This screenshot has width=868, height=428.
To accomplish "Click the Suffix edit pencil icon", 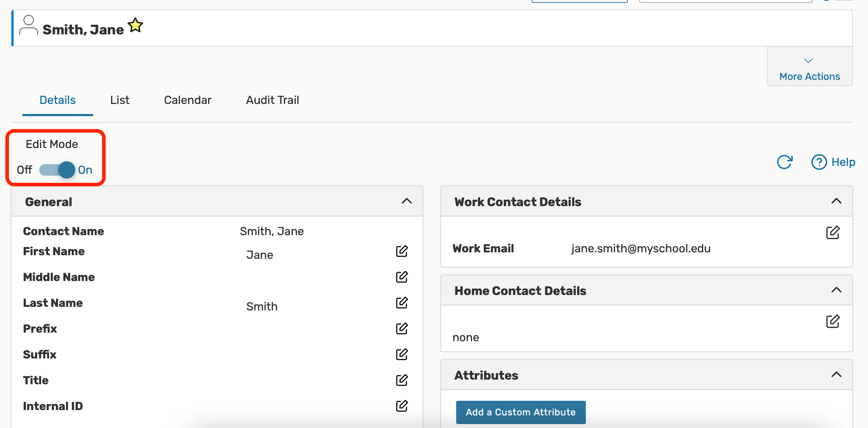I will (402, 355).
